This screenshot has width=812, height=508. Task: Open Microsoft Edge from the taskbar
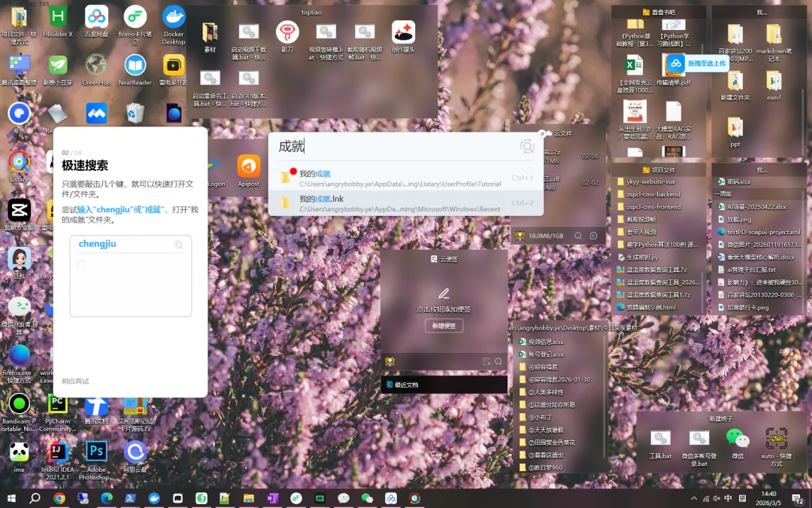click(107, 499)
